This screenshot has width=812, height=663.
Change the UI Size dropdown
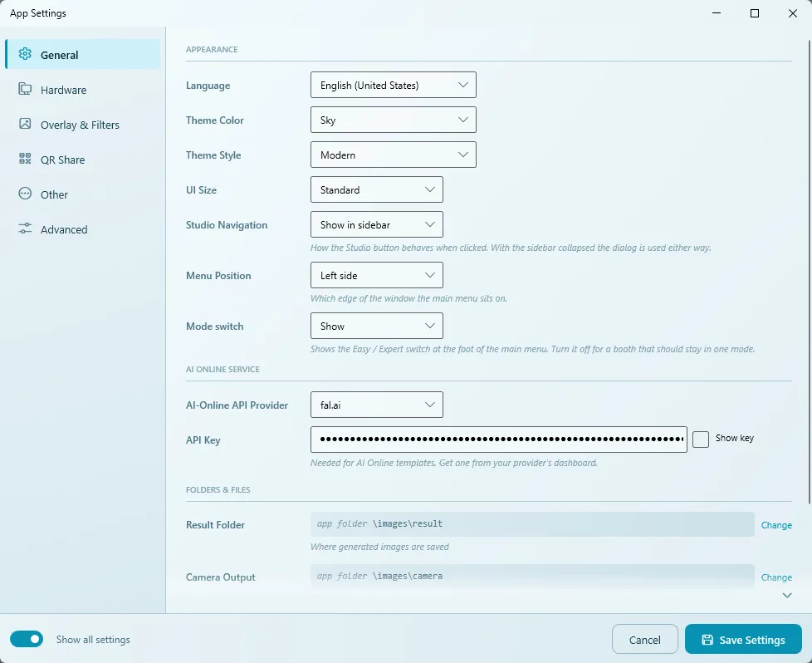click(x=376, y=189)
